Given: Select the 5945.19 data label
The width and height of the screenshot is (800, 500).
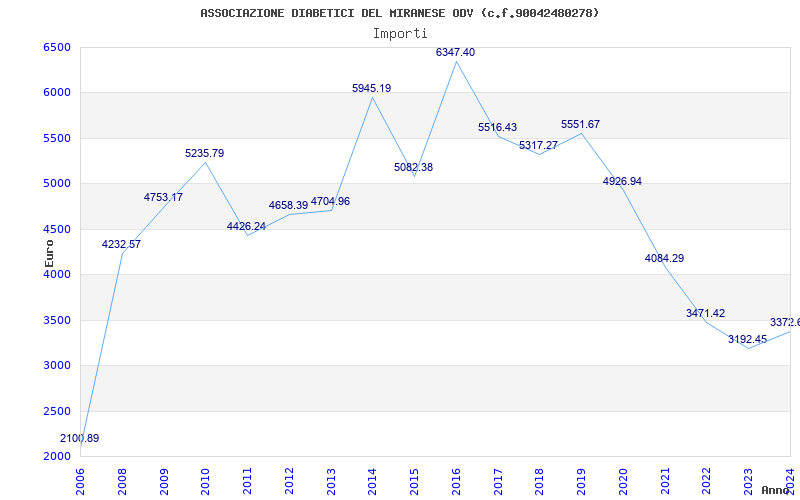Looking at the screenshot, I should coord(372,88).
